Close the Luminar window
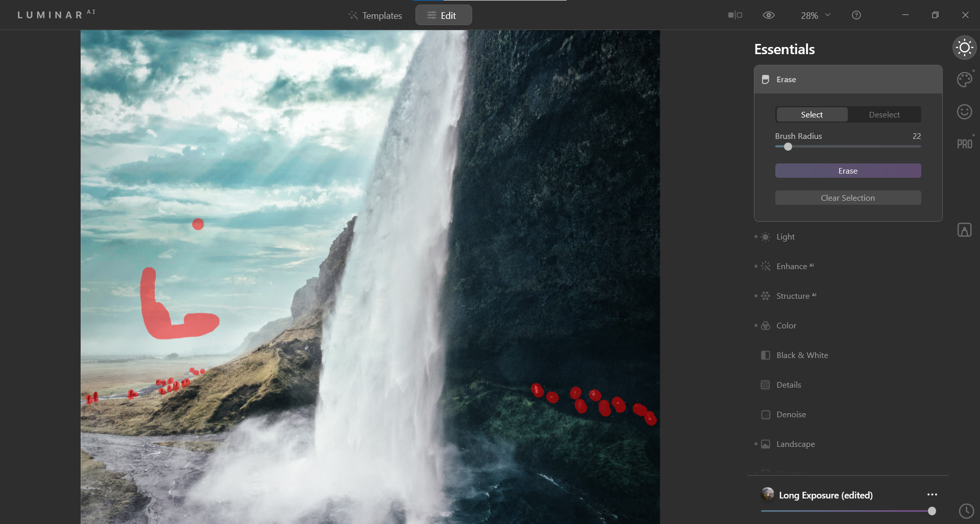The image size is (980, 524). (x=965, y=15)
